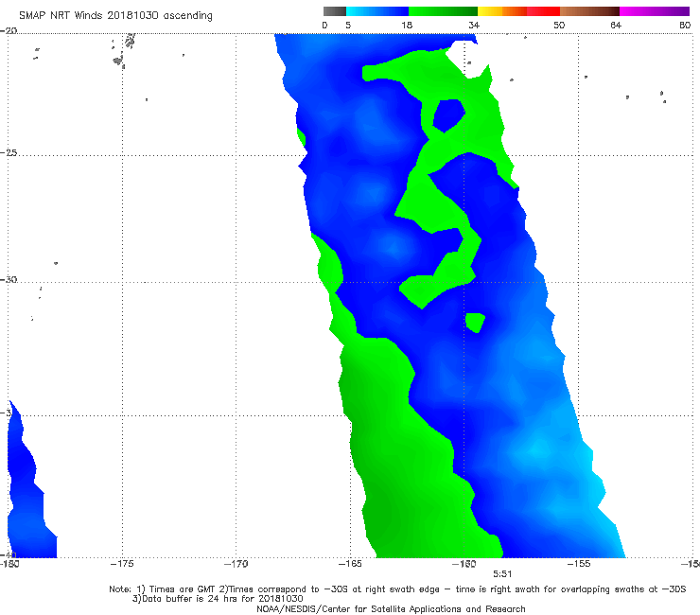The height and width of the screenshot is (615, 700).
Task: Click the longitude label '-175'
Action: pyautogui.click(x=122, y=564)
